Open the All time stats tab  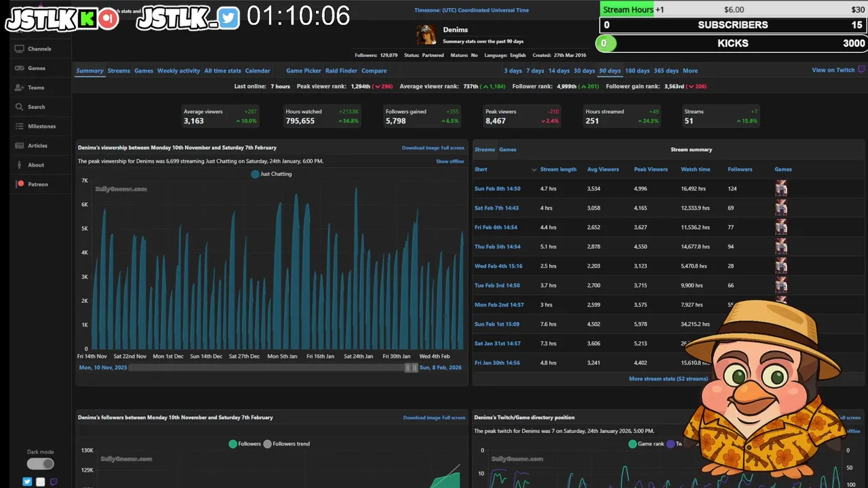[x=222, y=70]
